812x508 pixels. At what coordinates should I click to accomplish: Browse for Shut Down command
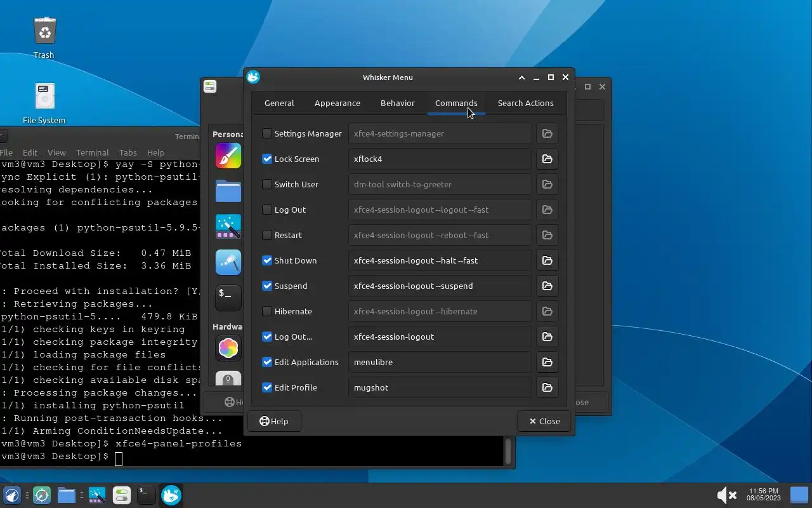[x=547, y=260]
